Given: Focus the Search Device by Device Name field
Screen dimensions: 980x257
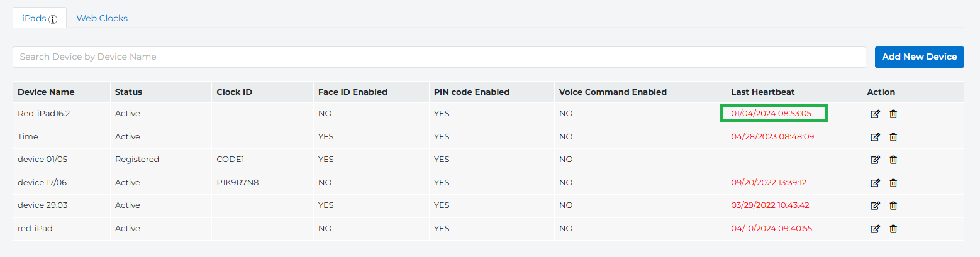Looking at the screenshot, I should 439,57.
